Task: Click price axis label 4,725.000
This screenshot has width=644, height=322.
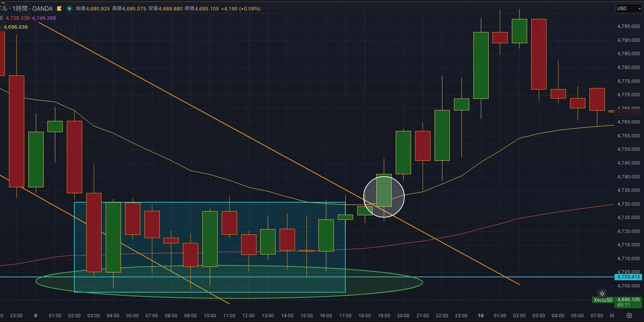Action: (628, 217)
